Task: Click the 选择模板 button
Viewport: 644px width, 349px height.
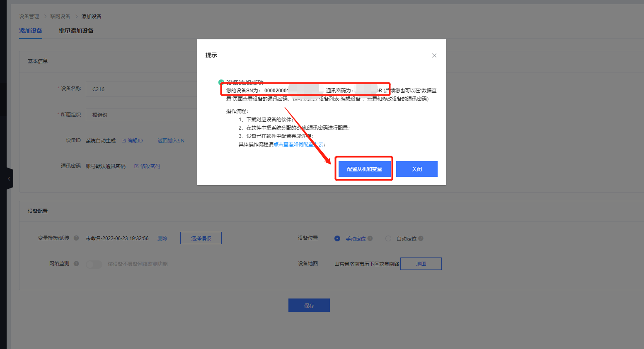Action: [x=201, y=238]
